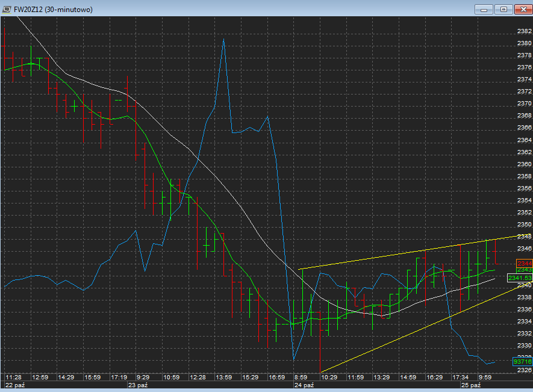The width and height of the screenshot is (533, 392).
Task: Select the red 2344 last price label
Action: (525, 264)
